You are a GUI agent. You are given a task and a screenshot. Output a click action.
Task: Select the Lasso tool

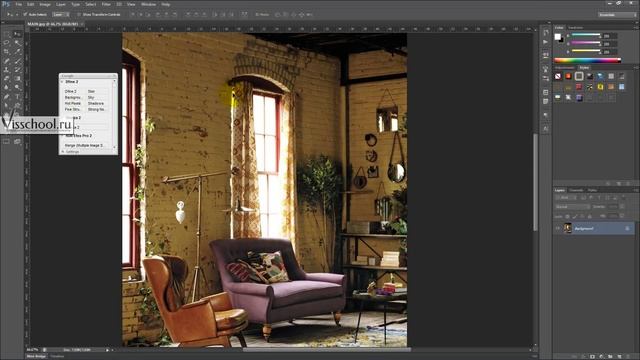click(7, 43)
